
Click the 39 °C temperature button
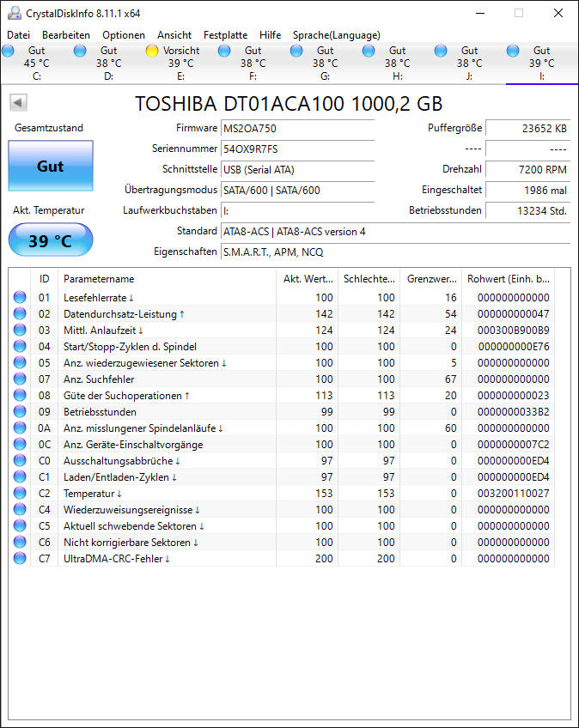[51, 240]
